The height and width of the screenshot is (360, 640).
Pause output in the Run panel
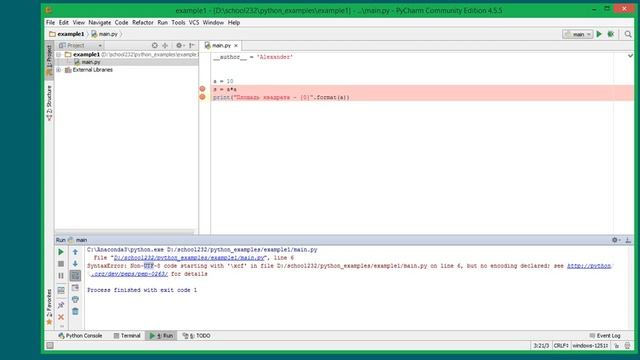(61, 276)
